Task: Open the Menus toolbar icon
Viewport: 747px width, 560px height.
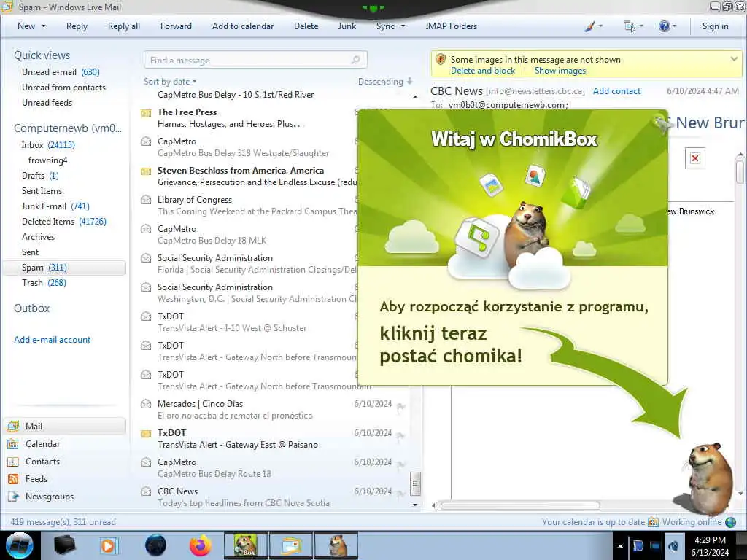Action: tap(630, 27)
